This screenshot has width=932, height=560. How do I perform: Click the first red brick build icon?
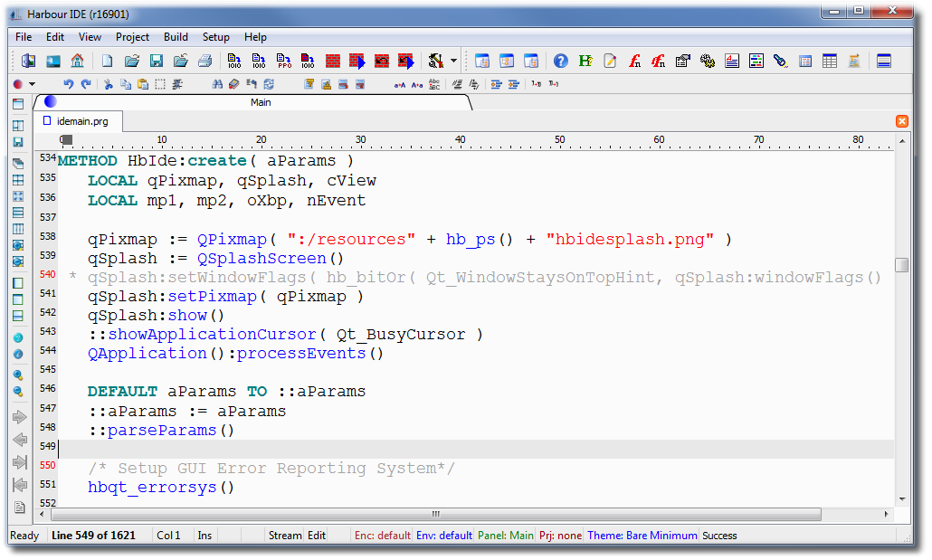[333, 61]
